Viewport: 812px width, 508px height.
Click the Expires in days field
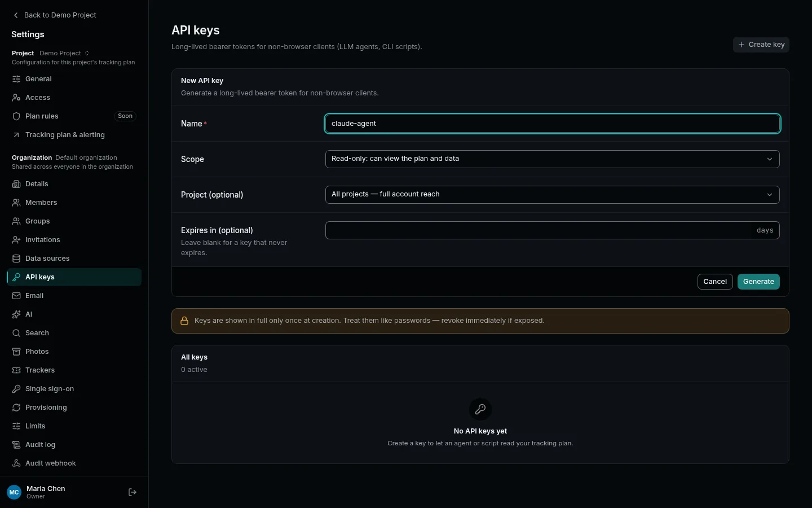tap(553, 230)
